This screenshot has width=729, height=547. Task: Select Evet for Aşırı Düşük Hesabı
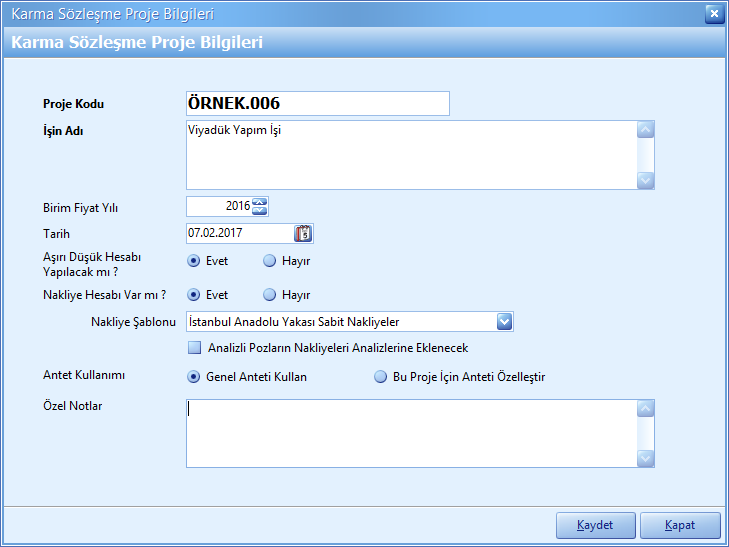pyautogui.click(x=195, y=261)
